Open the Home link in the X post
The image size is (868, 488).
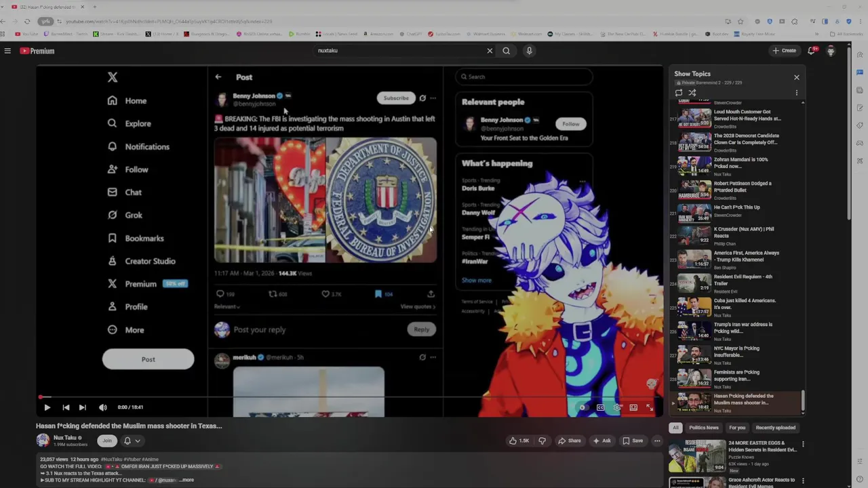click(x=127, y=101)
